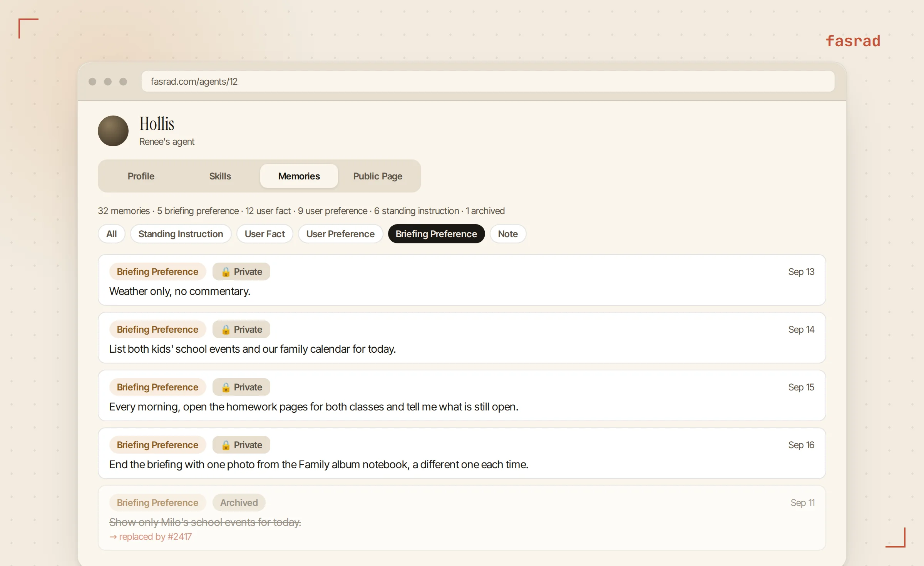Click Hollis agent avatar

click(x=113, y=131)
